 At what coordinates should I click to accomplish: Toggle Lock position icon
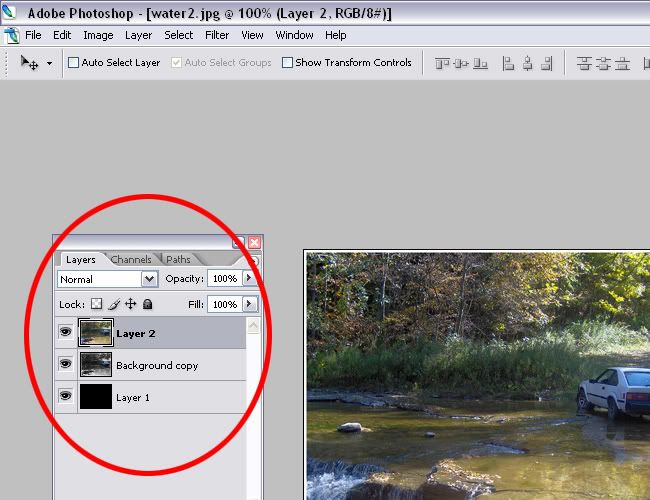131,304
